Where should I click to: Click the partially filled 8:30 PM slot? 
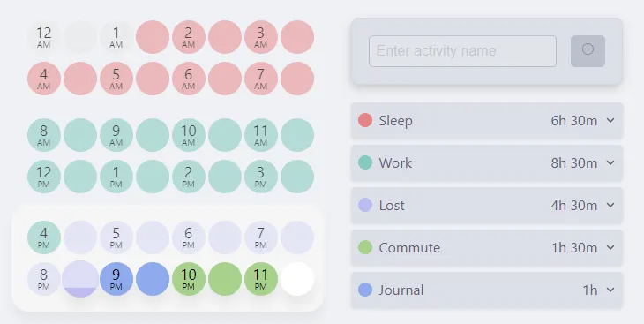tap(80, 279)
